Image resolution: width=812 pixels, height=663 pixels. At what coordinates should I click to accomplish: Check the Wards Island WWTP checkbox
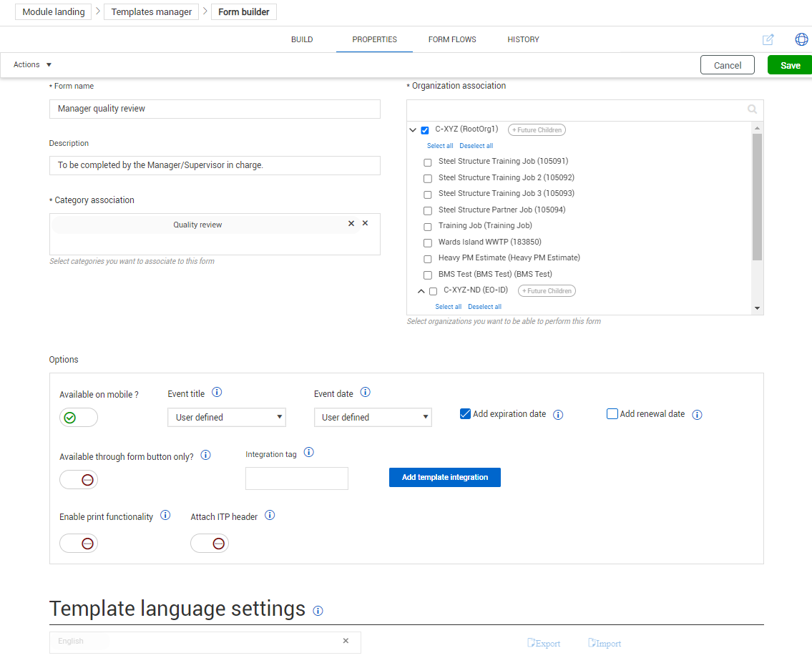click(x=428, y=243)
